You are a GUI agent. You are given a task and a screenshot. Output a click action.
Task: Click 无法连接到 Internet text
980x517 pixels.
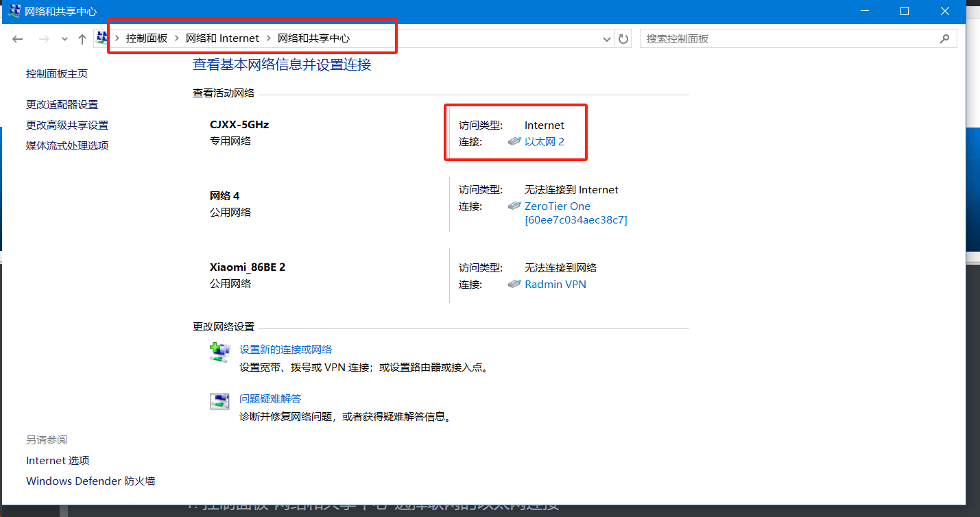(571, 190)
